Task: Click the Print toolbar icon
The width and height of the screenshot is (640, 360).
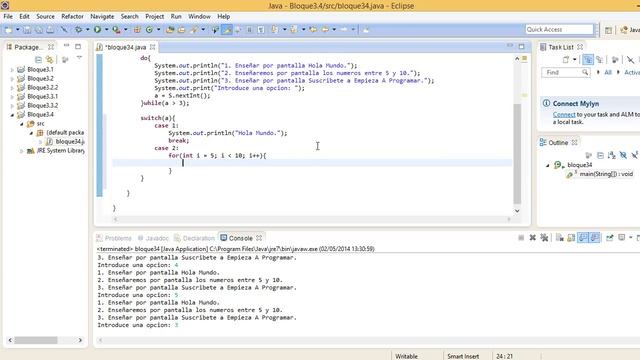Action: (x=50, y=30)
